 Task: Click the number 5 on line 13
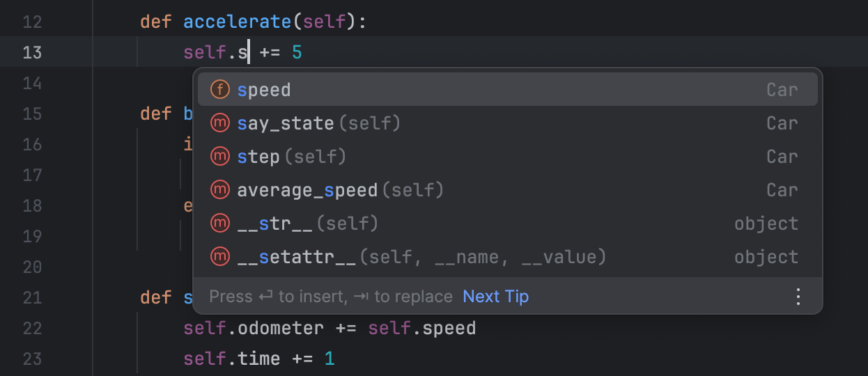point(297,53)
